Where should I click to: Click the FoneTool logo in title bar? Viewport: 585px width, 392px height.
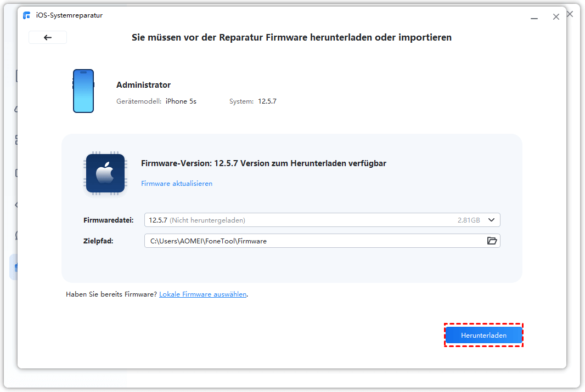pos(27,15)
